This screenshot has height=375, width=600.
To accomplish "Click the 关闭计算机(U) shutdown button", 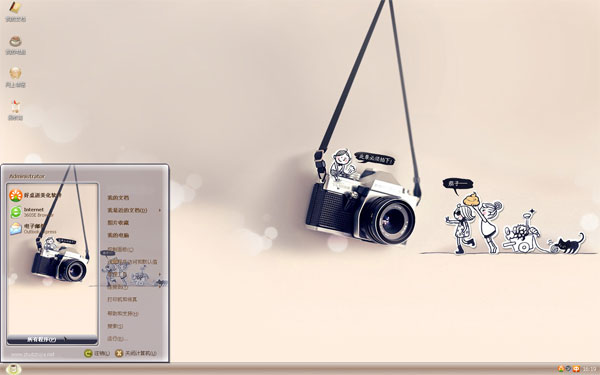I will tap(136, 353).
